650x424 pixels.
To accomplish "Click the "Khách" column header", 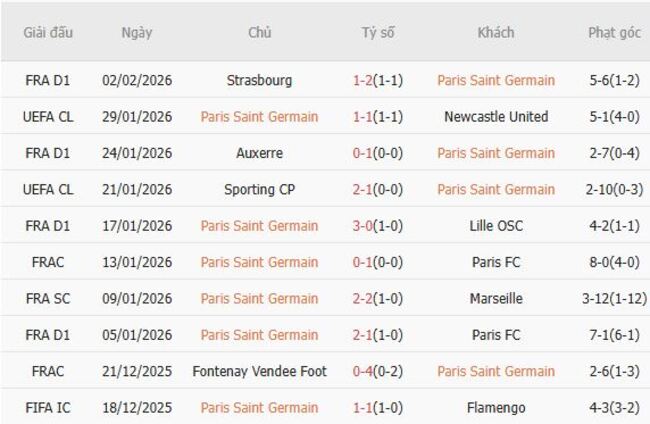I will (495, 33).
